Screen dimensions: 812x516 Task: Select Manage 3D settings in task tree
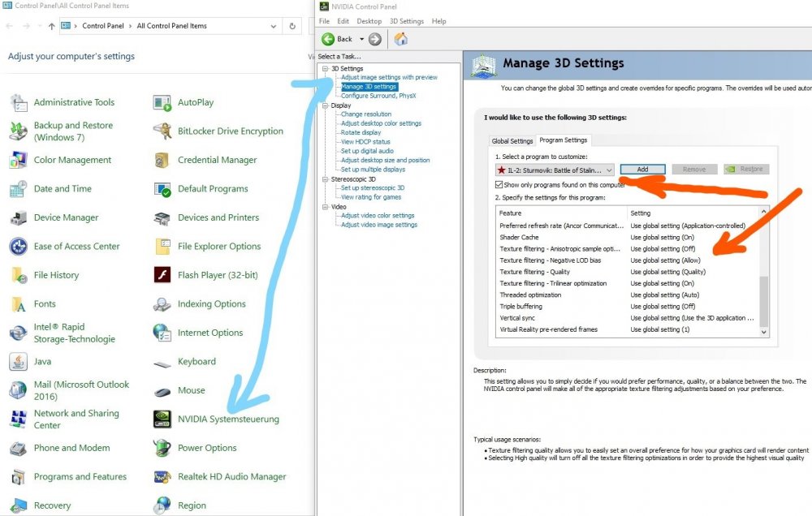pos(369,87)
